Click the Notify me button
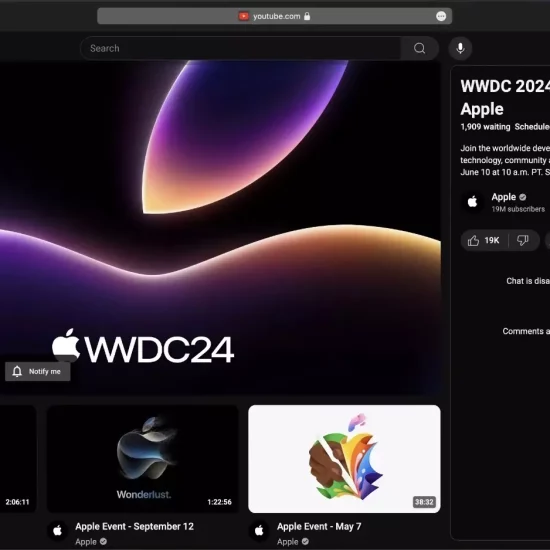Image resolution: width=550 pixels, height=550 pixels. click(x=38, y=371)
